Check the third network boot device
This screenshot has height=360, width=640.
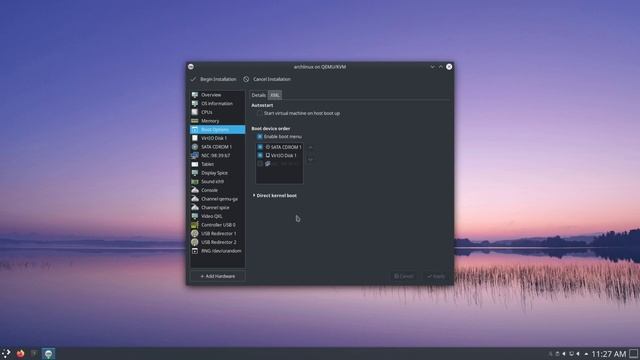click(x=260, y=164)
